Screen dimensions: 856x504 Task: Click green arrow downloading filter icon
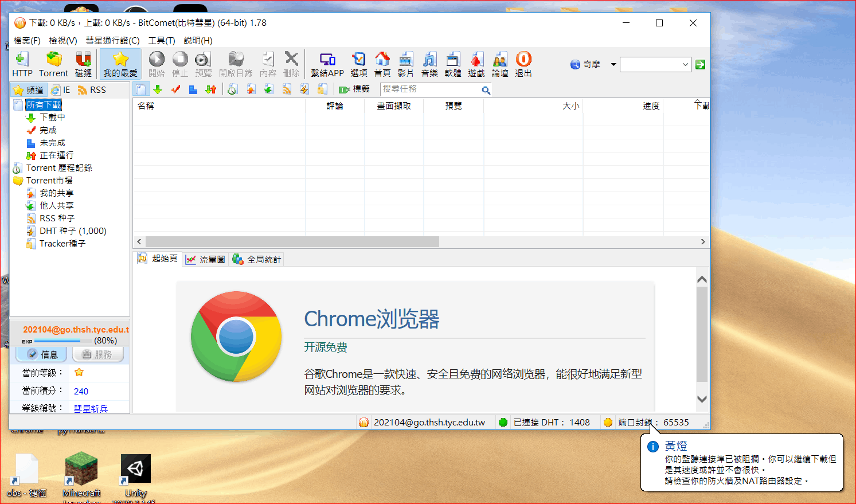(158, 89)
